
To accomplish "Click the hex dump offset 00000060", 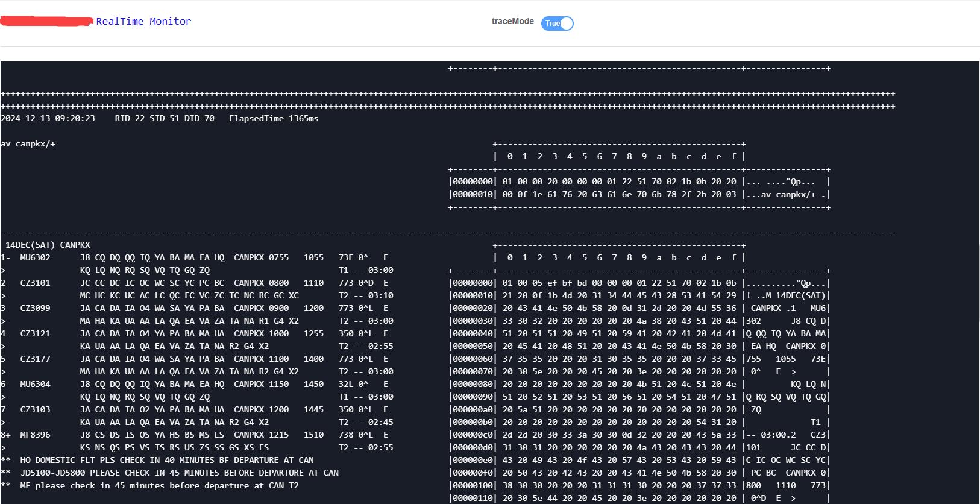I will point(472,359).
